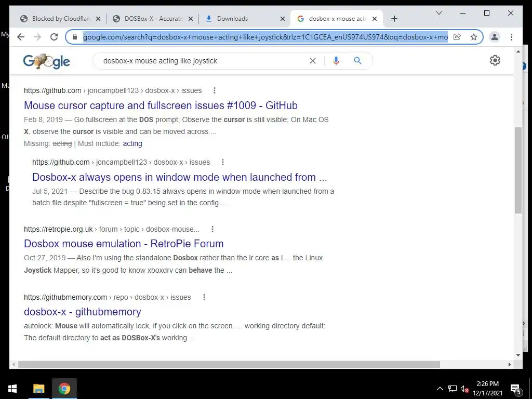Open the tab search dropdown
This screenshot has height=399, width=532.
pyautogui.click(x=438, y=13)
